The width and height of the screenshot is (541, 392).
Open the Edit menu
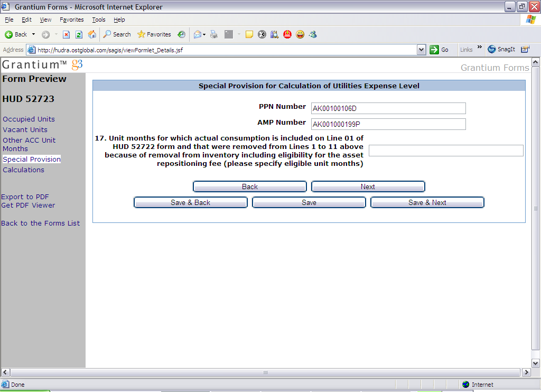pyautogui.click(x=26, y=20)
